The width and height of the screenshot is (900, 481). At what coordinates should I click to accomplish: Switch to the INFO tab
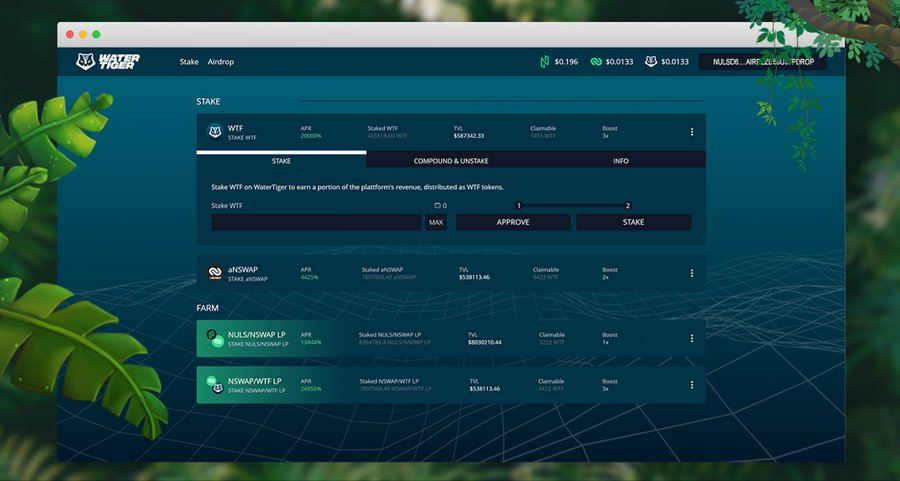620,161
